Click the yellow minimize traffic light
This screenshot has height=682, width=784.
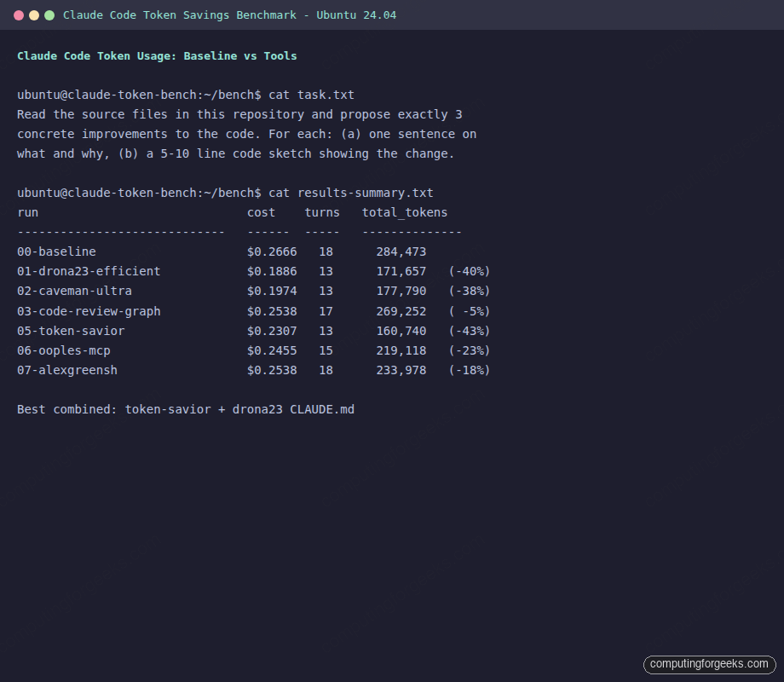[x=34, y=14]
